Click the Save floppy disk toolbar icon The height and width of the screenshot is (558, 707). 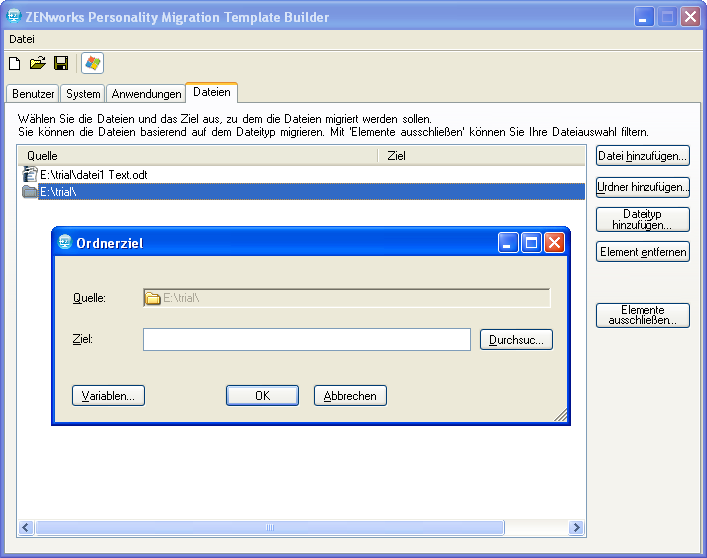point(61,63)
